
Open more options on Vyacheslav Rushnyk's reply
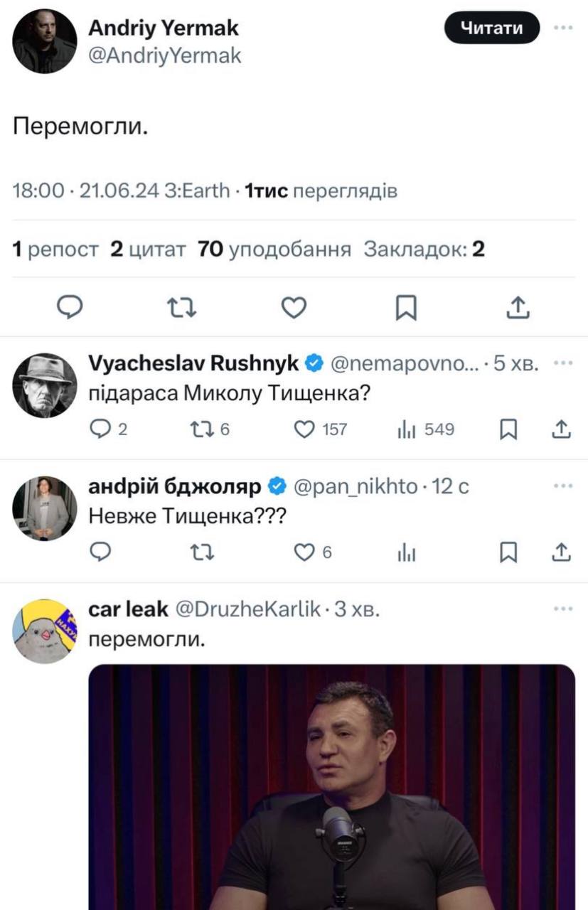(563, 363)
